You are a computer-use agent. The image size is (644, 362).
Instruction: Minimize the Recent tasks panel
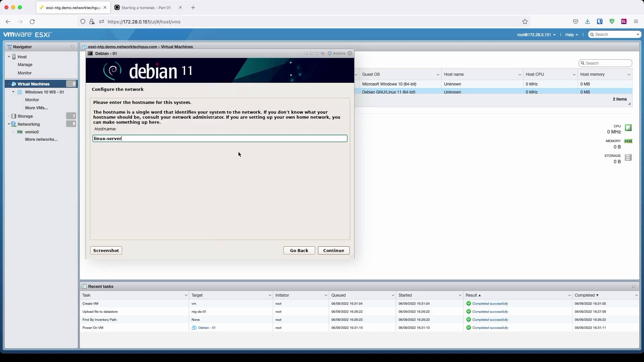634,287
